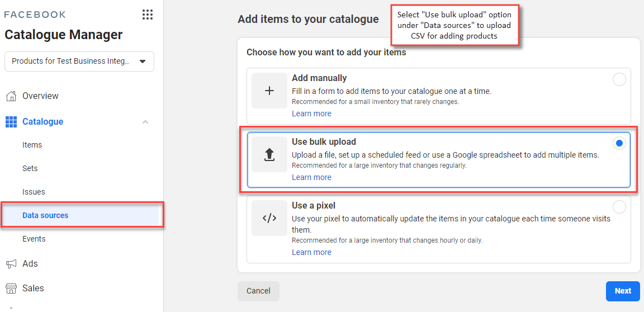
Task: Open the nine-dot apps grid icon
Action: 148,15
